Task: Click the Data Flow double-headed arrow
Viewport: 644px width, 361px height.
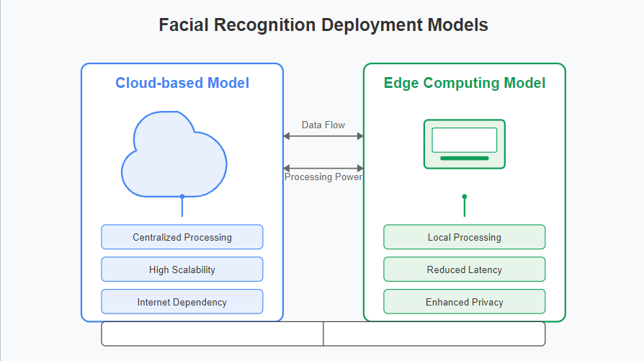Action: pyautogui.click(x=323, y=136)
